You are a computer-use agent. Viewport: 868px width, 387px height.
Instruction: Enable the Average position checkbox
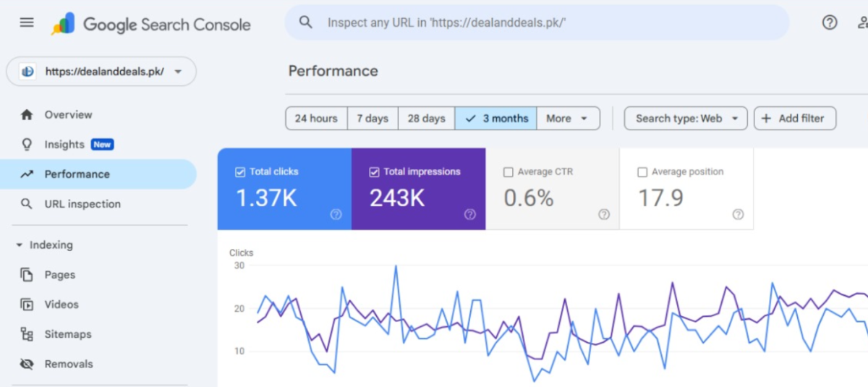[642, 172]
